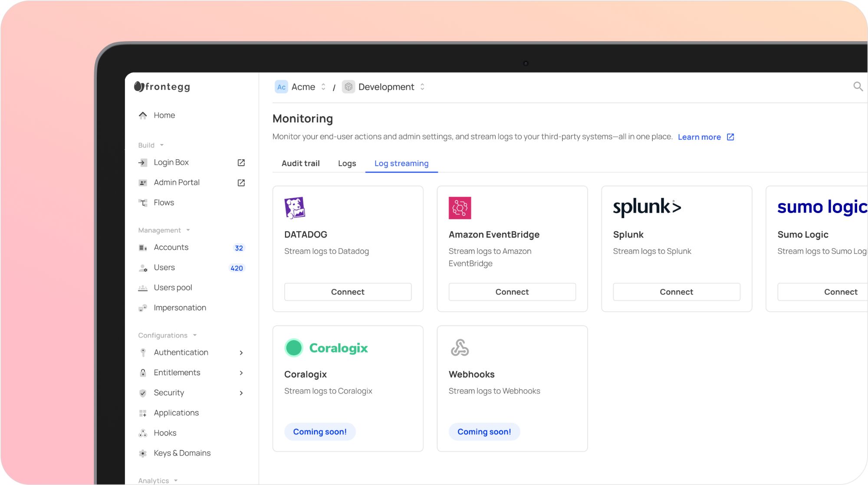The height and width of the screenshot is (485, 868).
Task: Click the search magnifier icon
Action: pyautogui.click(x=858, y=87)
